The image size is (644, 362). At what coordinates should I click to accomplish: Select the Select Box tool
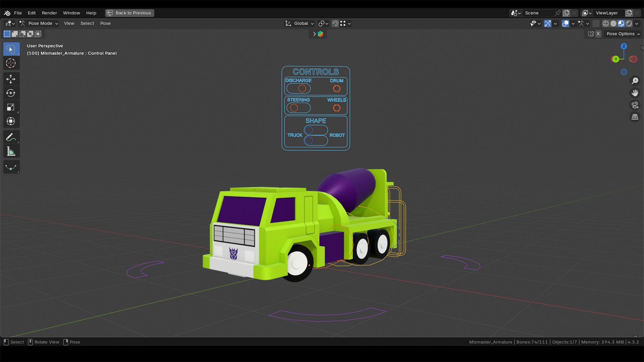coord(11,49)
